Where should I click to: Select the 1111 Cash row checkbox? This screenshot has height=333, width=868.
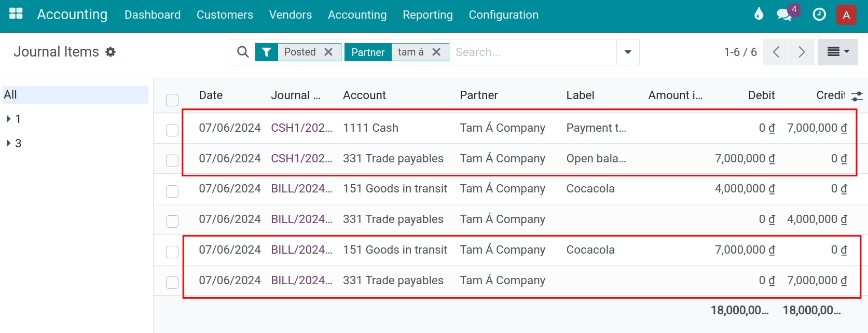tap(172, 130)
